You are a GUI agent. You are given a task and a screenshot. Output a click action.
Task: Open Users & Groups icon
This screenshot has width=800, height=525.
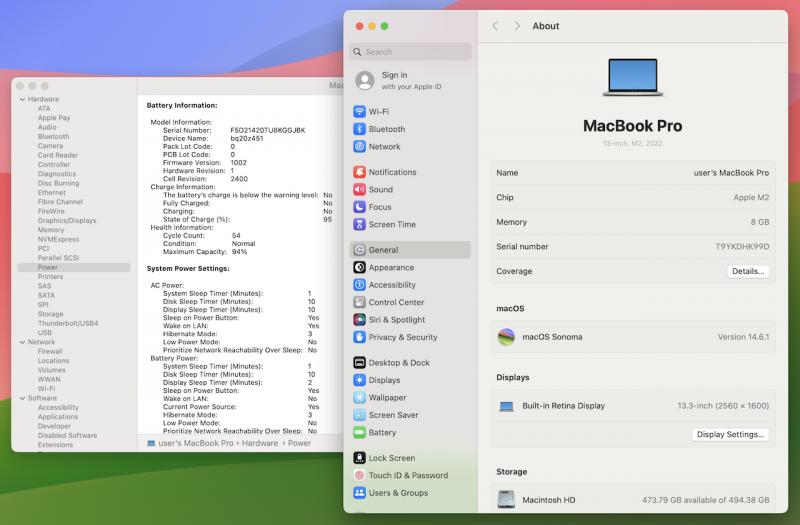pyautogui.click(x=359, y=493)
